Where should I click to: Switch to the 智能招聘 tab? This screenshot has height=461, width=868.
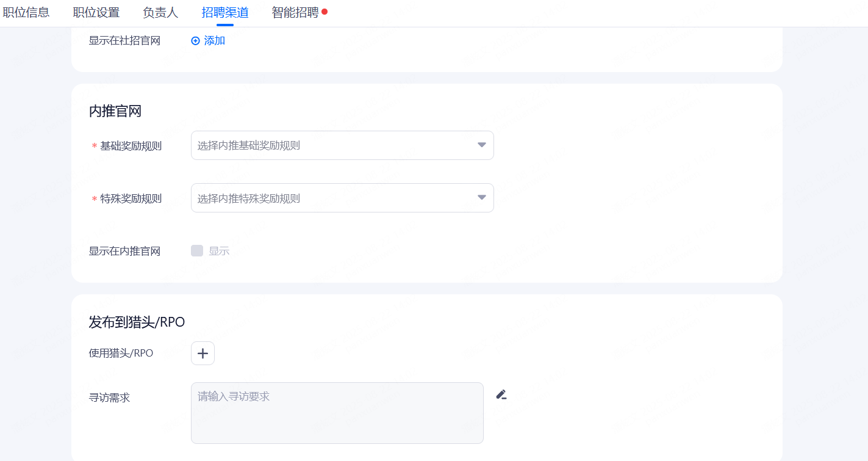pyautogui.click(x=295, y=12)
